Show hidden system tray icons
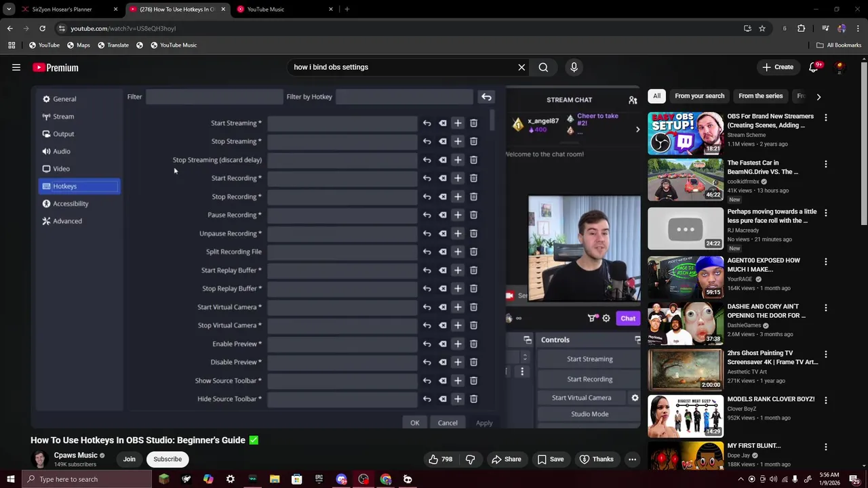This screenshot has height=488, width=868. click(741, 479)
